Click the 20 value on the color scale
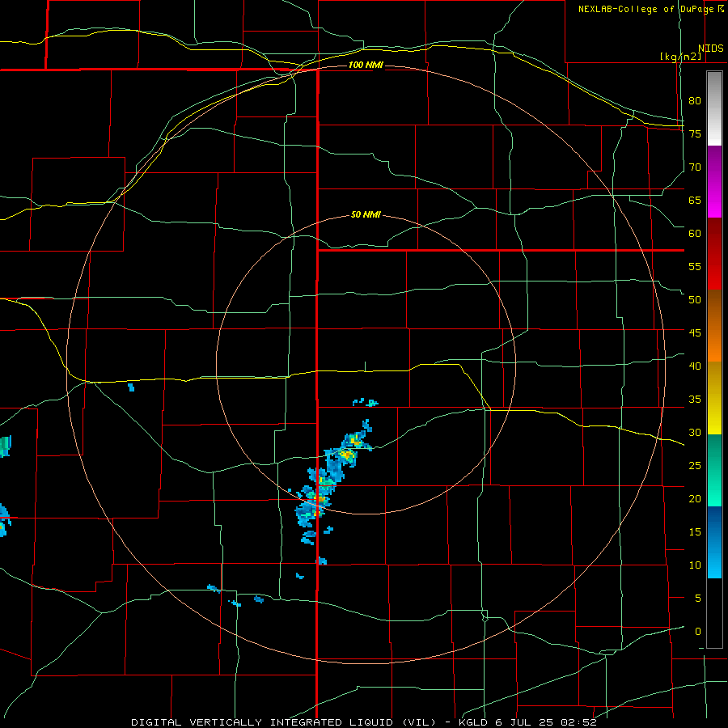 (695, 499)
